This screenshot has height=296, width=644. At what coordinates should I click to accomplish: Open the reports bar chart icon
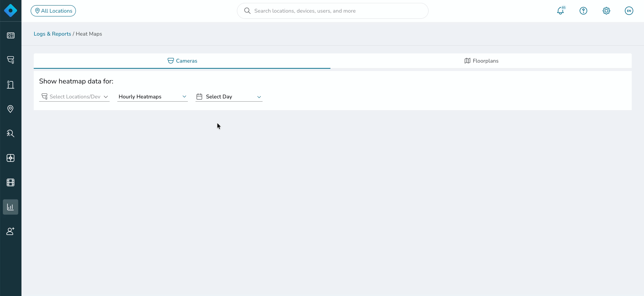coord(11,207)
